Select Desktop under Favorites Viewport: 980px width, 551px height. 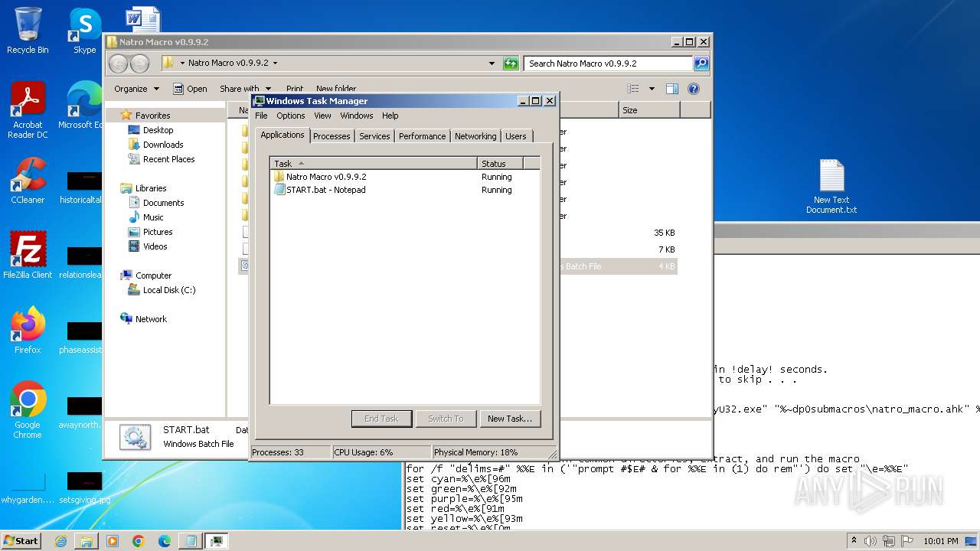click(158, 130)
